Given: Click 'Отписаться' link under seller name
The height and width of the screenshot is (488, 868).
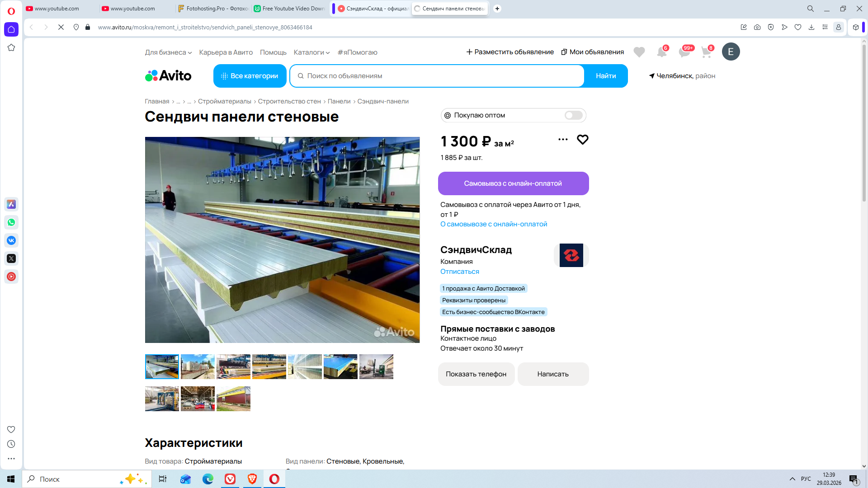Looking at the screenshot, I should pyautogui.click(x=459, y=272).
